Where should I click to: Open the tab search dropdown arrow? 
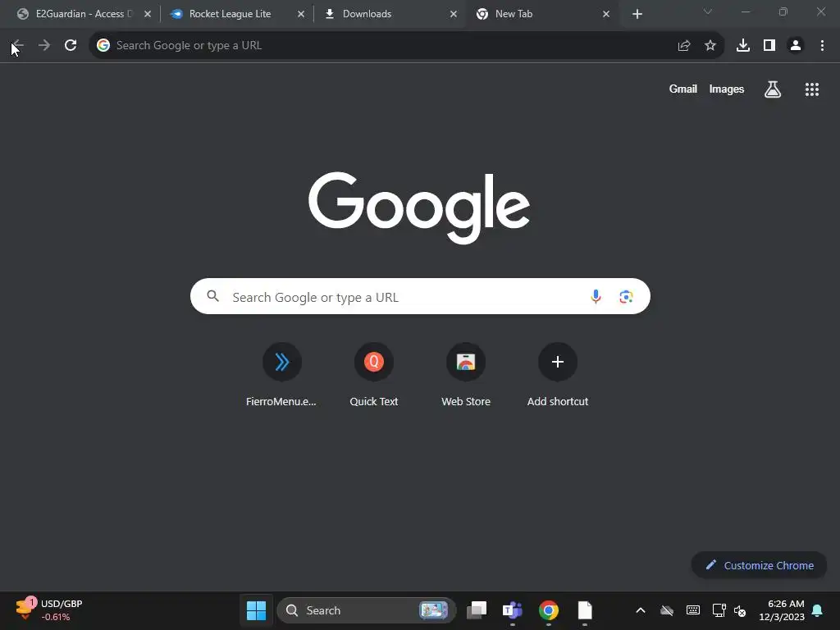[x=708, y=11]
